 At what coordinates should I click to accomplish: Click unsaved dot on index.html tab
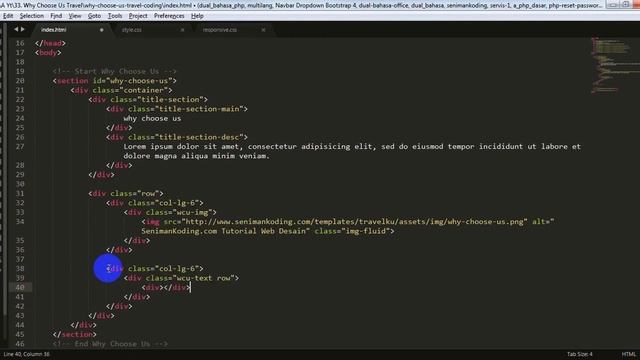(x=101, y=30)
